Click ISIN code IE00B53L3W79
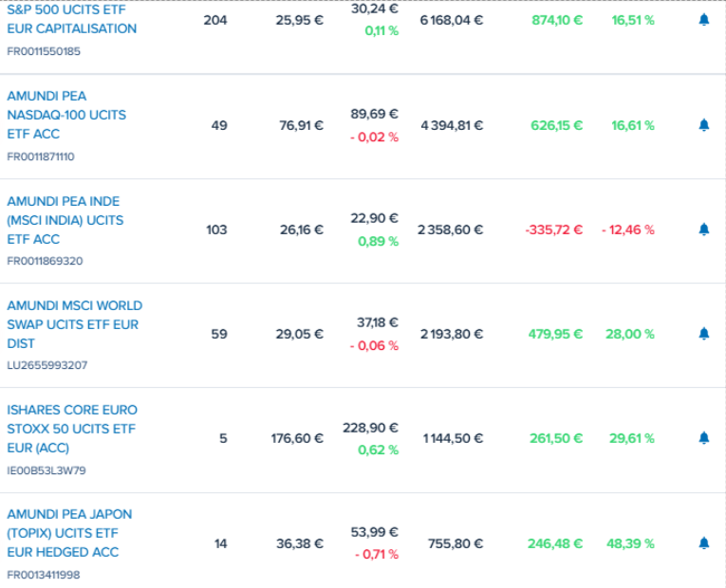The height and width of the screenshot is (588, 726). (47, 470)
